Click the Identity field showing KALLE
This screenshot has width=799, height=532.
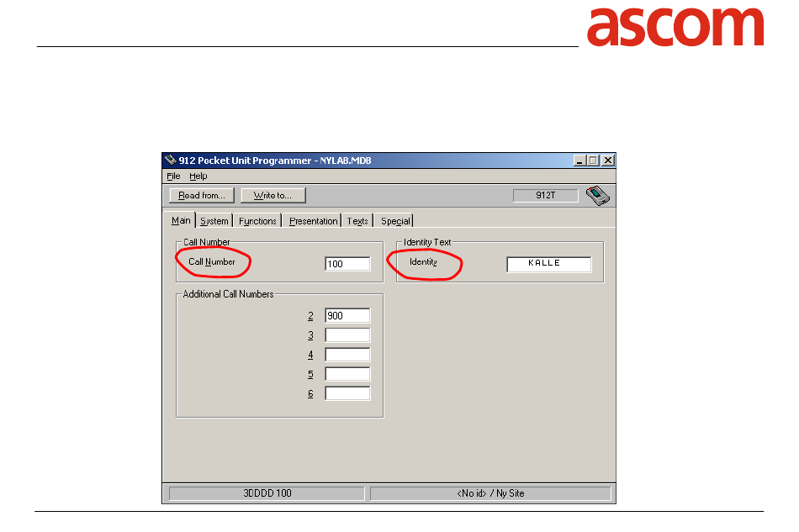tap(549, 264)
